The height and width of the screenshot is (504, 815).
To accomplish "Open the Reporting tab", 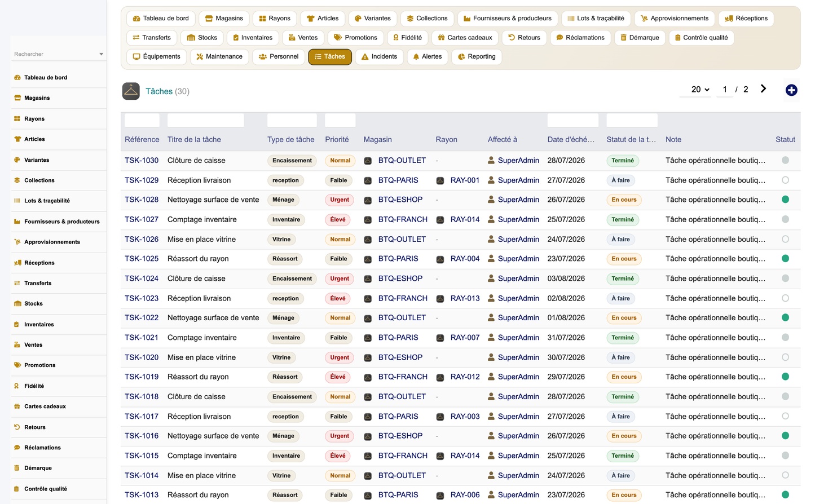I will pyautogui.click(x=477, y=57).
